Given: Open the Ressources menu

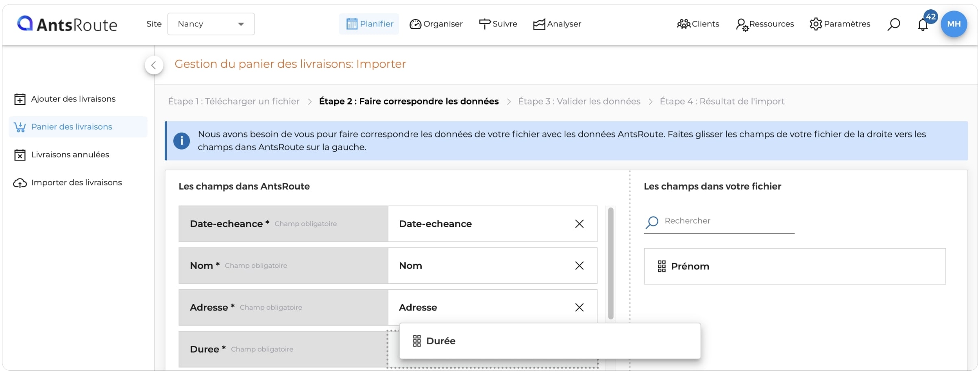Looking at the screenshot, I should pos(765,24).
